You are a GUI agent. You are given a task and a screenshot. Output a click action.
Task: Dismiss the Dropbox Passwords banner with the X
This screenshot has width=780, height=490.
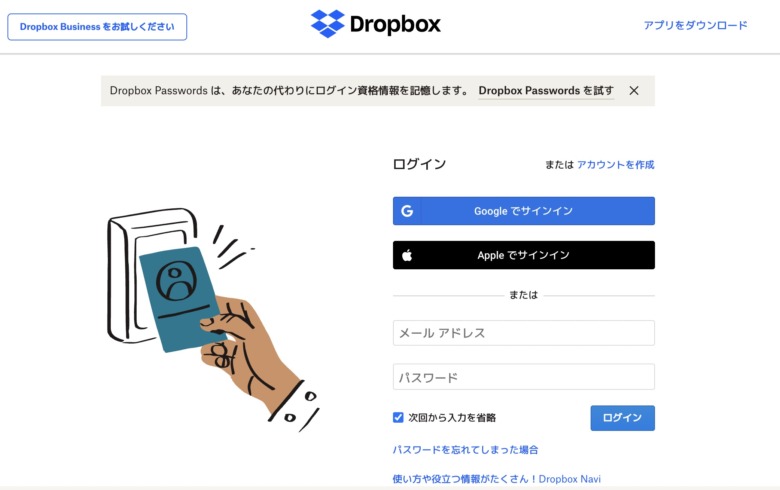point(634,91)
